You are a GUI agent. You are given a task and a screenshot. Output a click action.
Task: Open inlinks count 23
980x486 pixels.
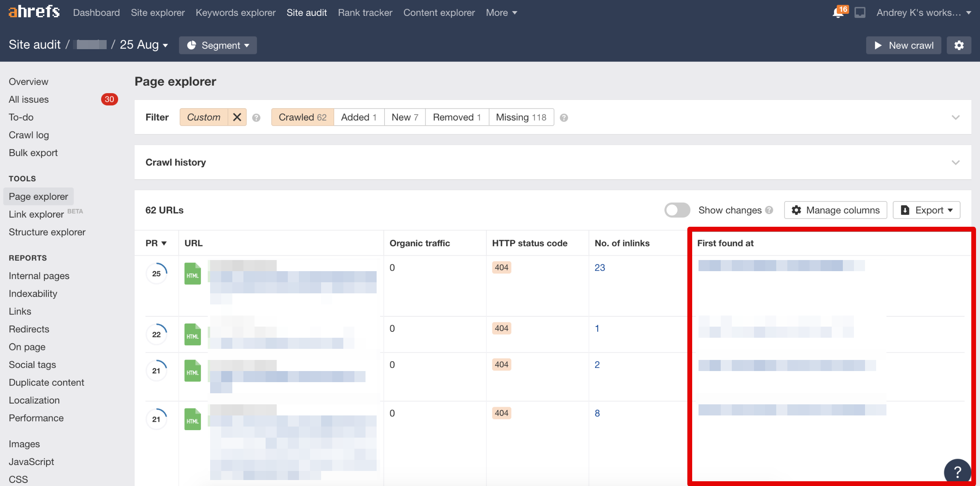tap(600, 268)
